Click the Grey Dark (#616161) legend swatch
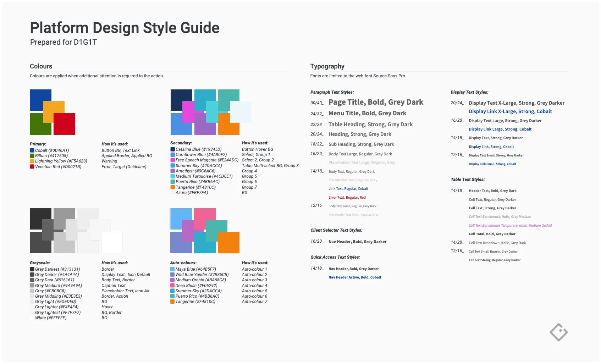The height and width of the screenshot is (364, 601). click(x=32, y=280)
